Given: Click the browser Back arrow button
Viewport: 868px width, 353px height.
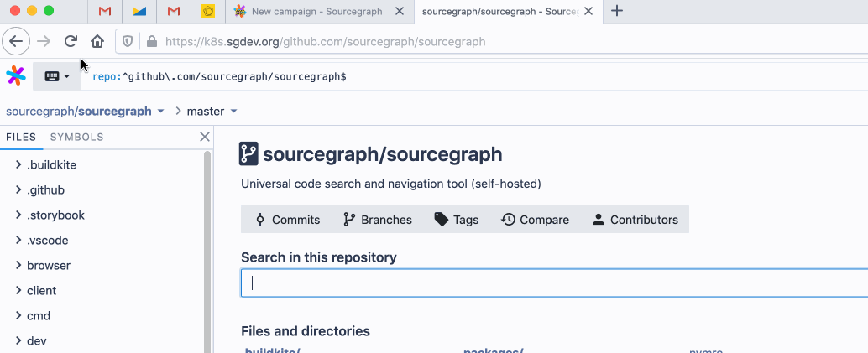Looking at the screenshot, I should click(16, 41).
